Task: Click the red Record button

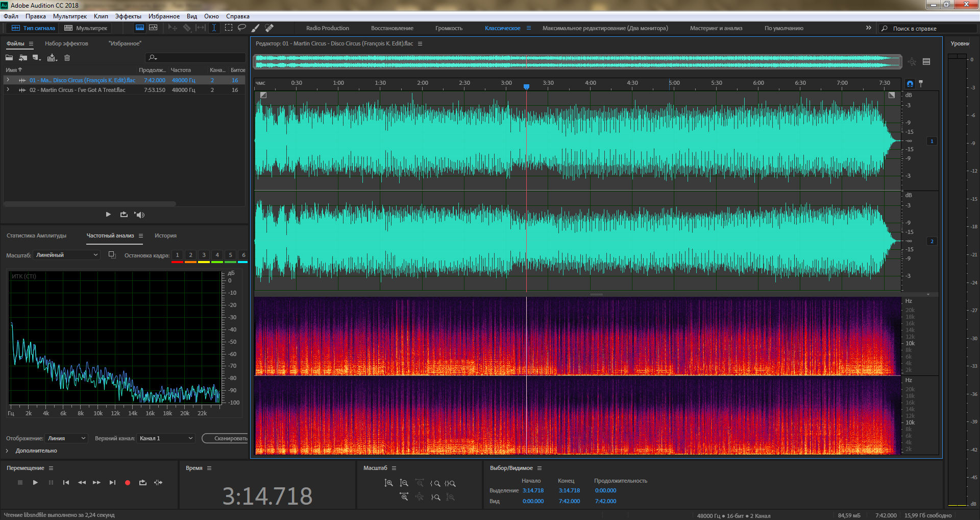Action: click(x=128, y=482)
